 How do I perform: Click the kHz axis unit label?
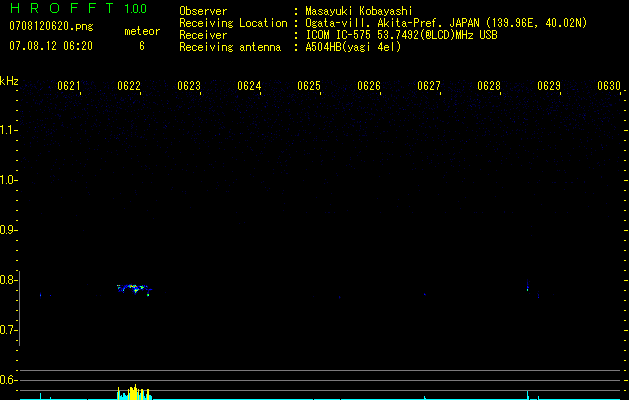point(9,81)
